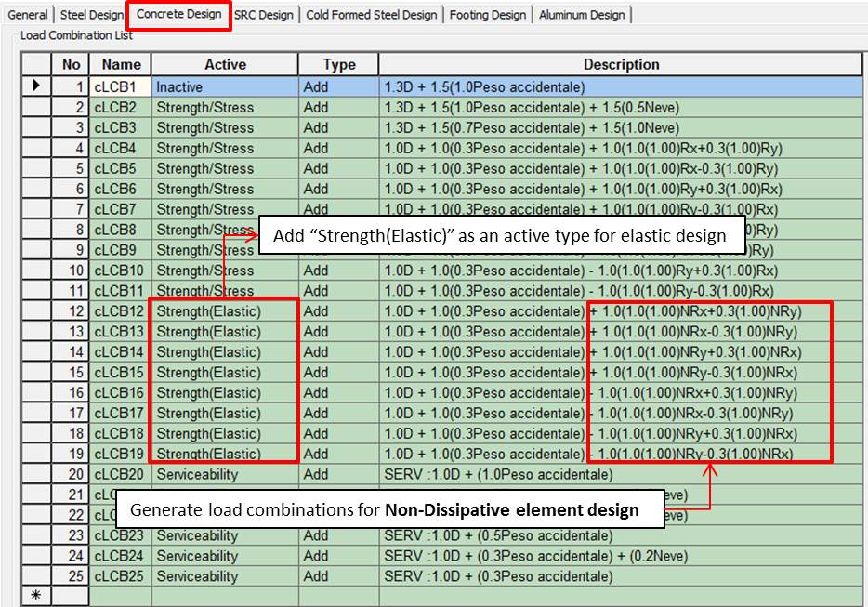The height and width of the screenshot is (607, 868).
Task: Click the No column header
Action: click(x=70, y=63)
